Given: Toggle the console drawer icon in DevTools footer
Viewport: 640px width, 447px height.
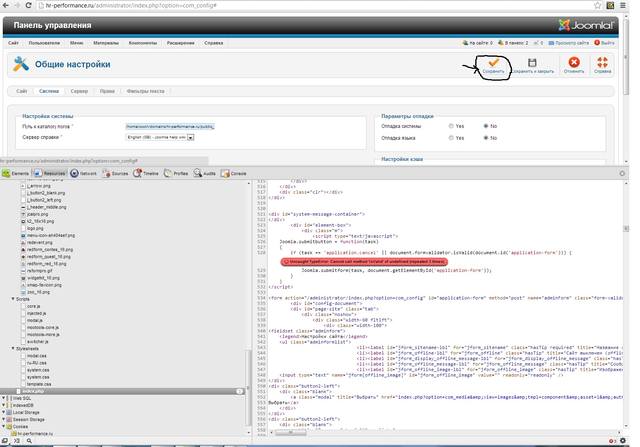Looking at the screenshot, I should (x=17, y=441).
